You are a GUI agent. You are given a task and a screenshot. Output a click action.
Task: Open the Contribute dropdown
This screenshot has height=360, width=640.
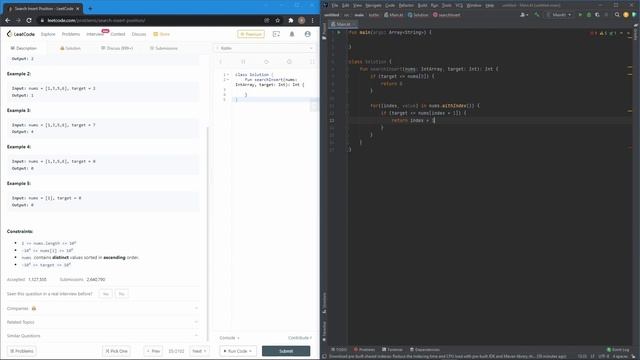coord(300,338)
